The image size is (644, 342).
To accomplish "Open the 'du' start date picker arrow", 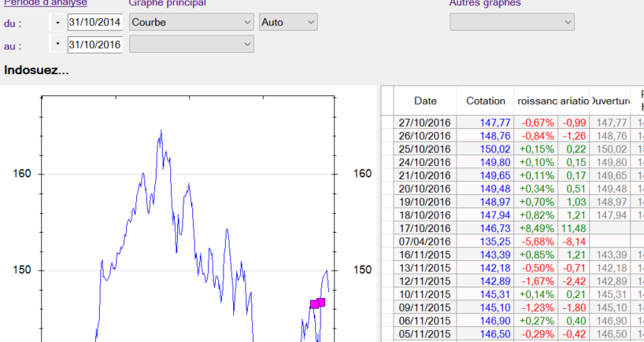I will tap(57, 22).
